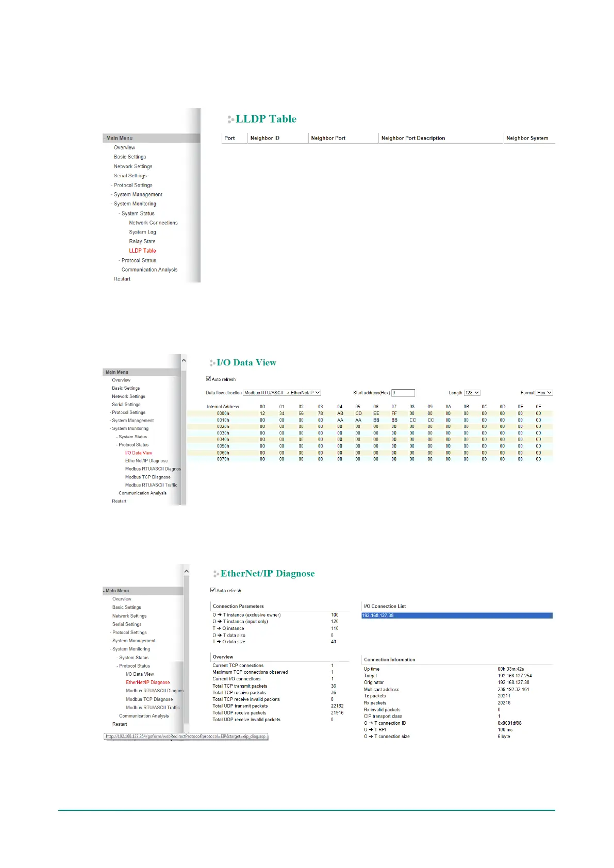The height and width of the screenshot is (868, 614).
Task: Open Overview in the LLDP Table sidebar
Action: click(x=124, y=147)
